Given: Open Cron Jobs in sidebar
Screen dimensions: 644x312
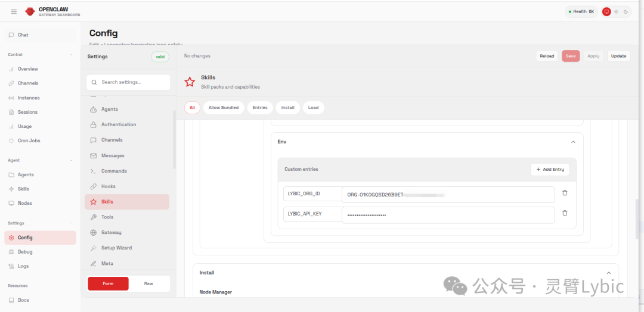Looking at the screenshot, I should pyautogui.click(x=28, y=141).
